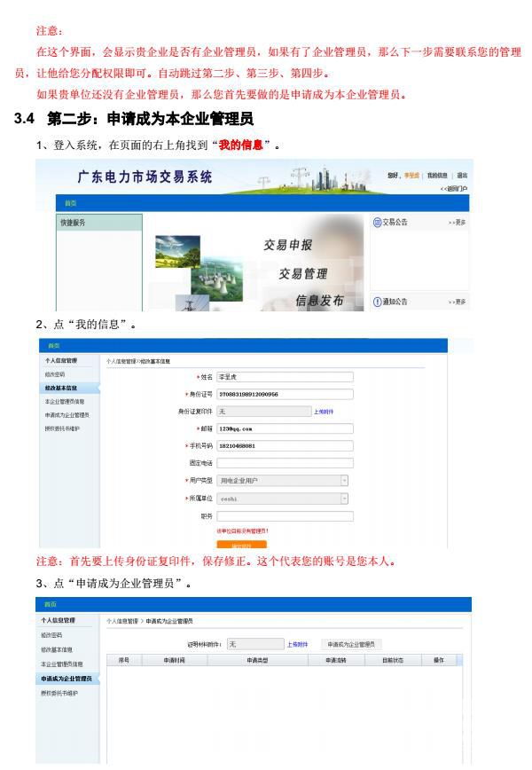Image resolution: width=532 pixels, height=770 pixels.
Task: Open 修改密码 in the administrator application sidebar
Action: [x=51, y=635]
